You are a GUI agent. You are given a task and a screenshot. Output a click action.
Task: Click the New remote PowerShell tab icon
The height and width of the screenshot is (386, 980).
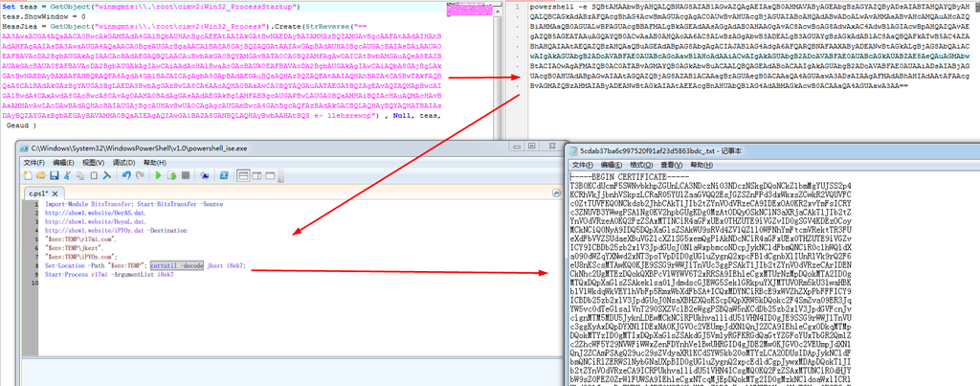coord(205,175)
